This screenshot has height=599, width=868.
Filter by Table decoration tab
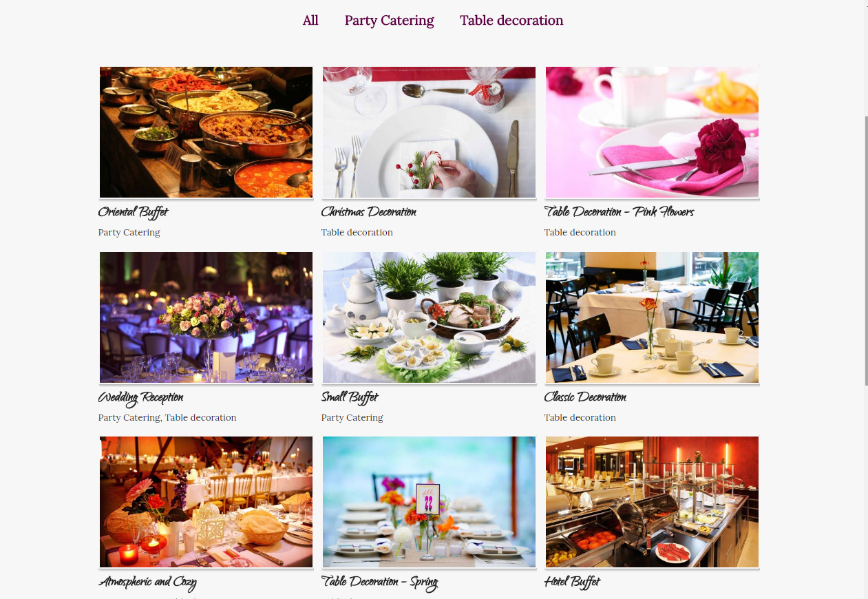(511, 21)
